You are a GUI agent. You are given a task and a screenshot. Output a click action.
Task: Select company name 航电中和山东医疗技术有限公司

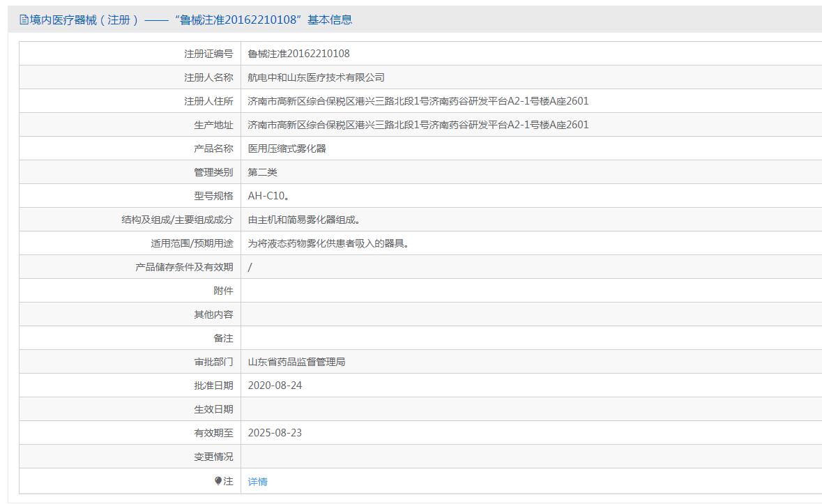pyautogui.click(x=316, y=77)
